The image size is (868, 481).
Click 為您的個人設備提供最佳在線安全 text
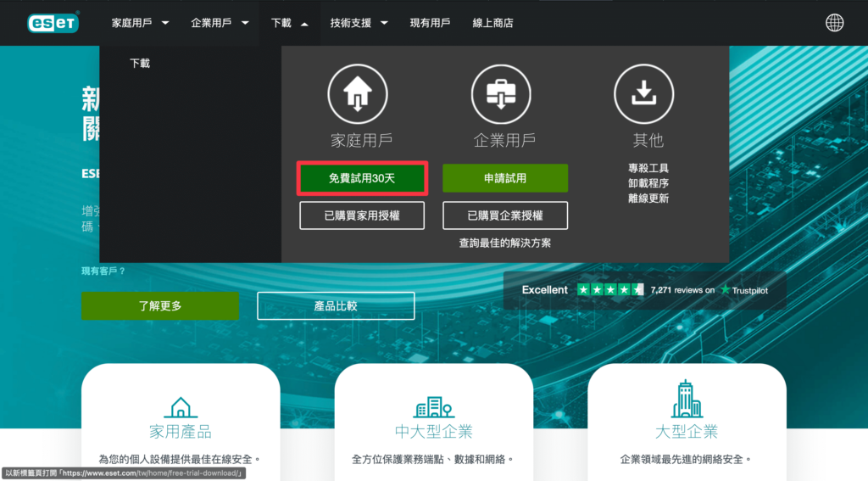tap(181, 460)
